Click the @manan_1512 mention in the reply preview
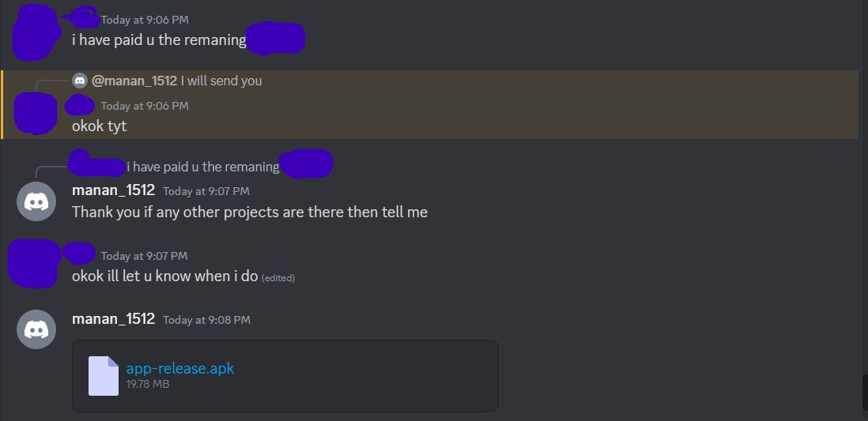868x421 pixels. coord(134,81)
